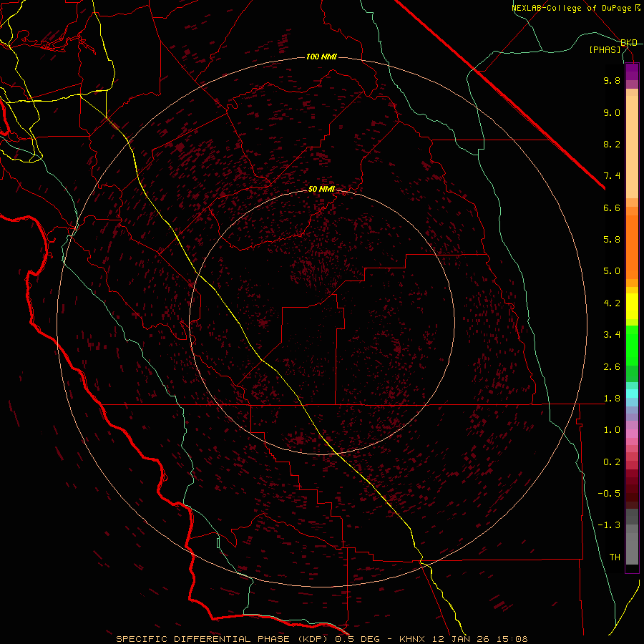Pick the peach swatch near 8.2
The height and width of the screenshot is (644, 644).
(632, 145)
